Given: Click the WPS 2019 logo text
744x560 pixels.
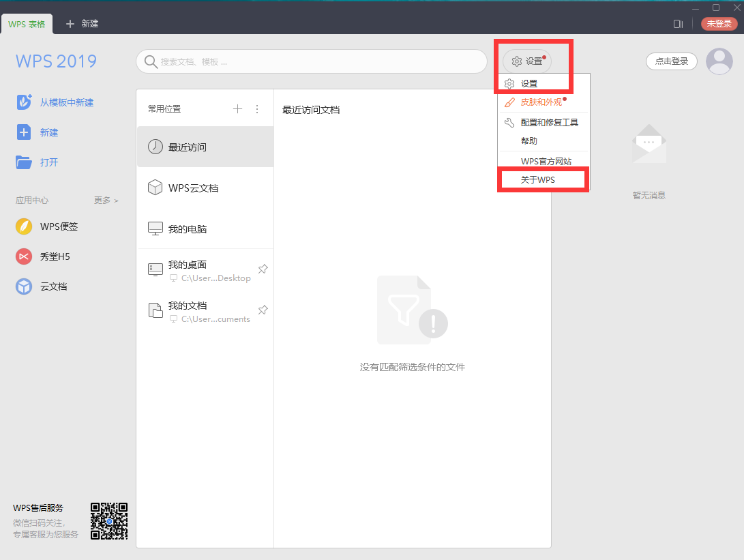Looking at the screenshot, I should 56,61.
